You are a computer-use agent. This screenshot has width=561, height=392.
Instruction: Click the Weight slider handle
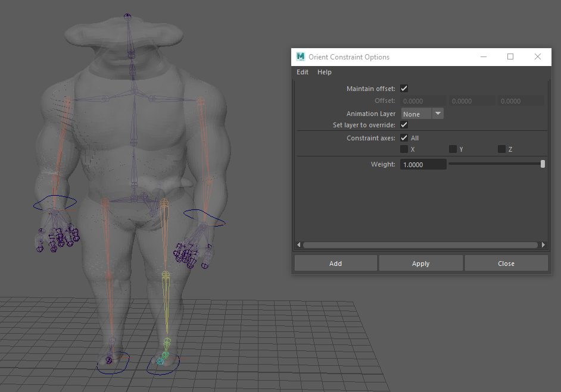[x=543, y=164]
